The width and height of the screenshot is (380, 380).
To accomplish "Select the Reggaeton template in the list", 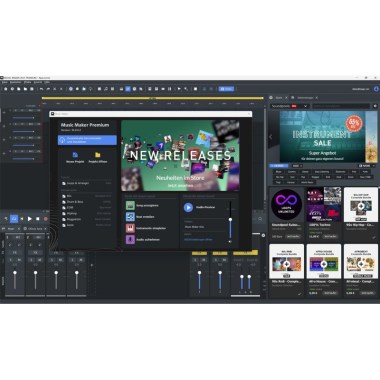I will click(x=87, y=219).
